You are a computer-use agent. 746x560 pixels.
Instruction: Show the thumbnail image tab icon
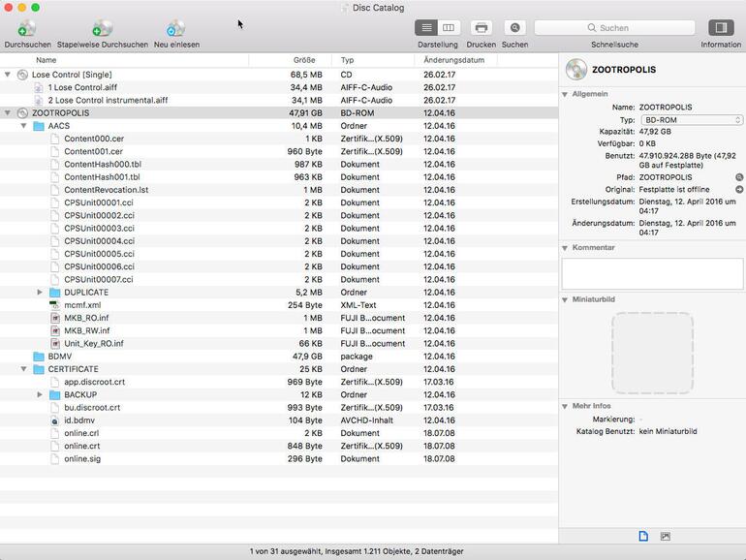pos(666,536)
